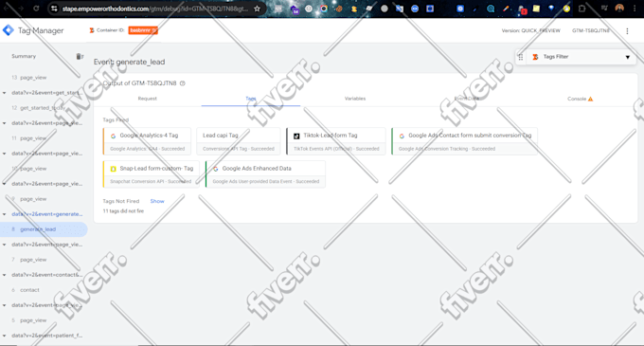644x346 pixels.
Task: Open site information icon in address bar
Action: pos(54,9)
